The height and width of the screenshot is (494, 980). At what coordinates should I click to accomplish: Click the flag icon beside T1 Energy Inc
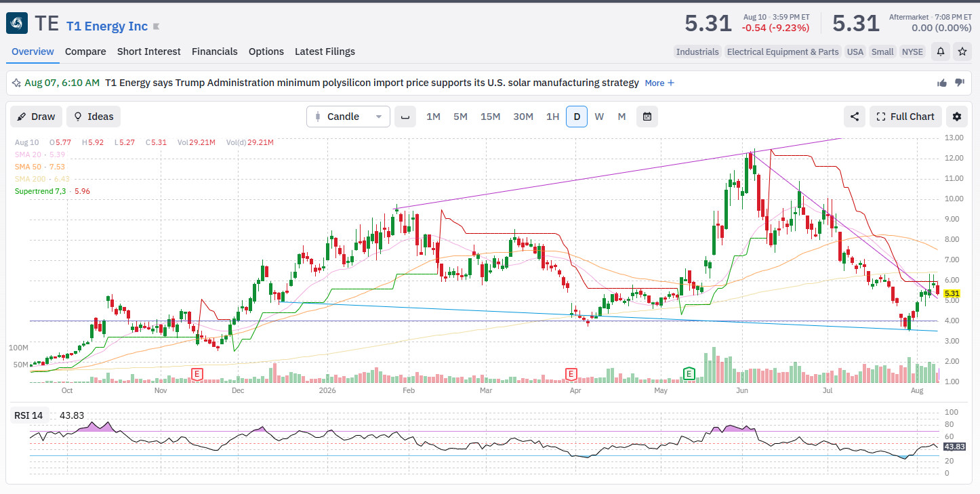157,26
